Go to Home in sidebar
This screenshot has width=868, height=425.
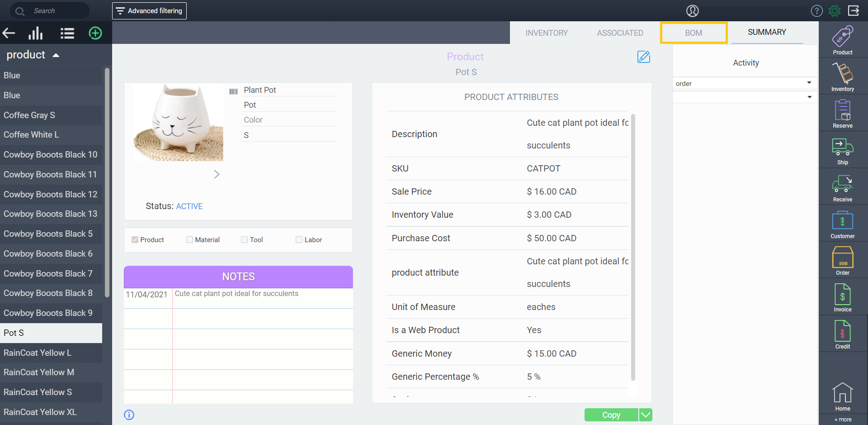pos(843,397)
